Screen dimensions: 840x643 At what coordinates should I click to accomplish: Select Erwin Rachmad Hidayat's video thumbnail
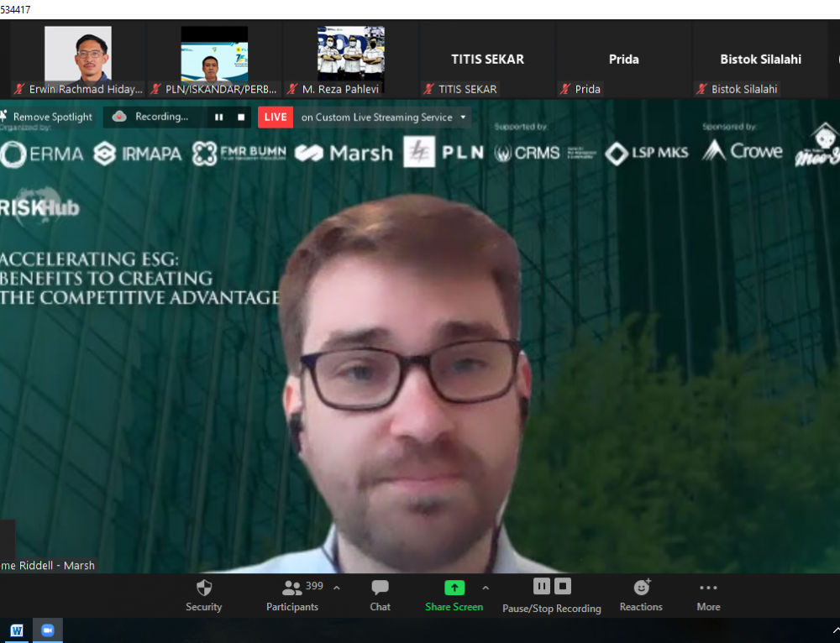point(77,55)
